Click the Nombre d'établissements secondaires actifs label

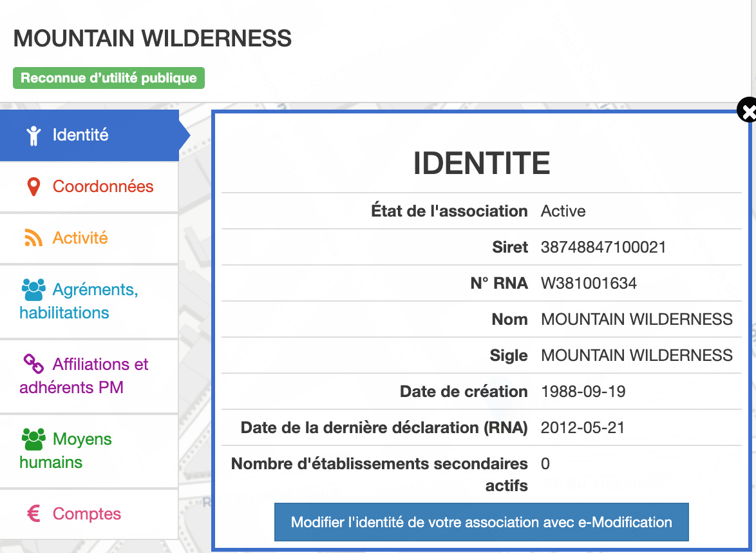point(379,475)
